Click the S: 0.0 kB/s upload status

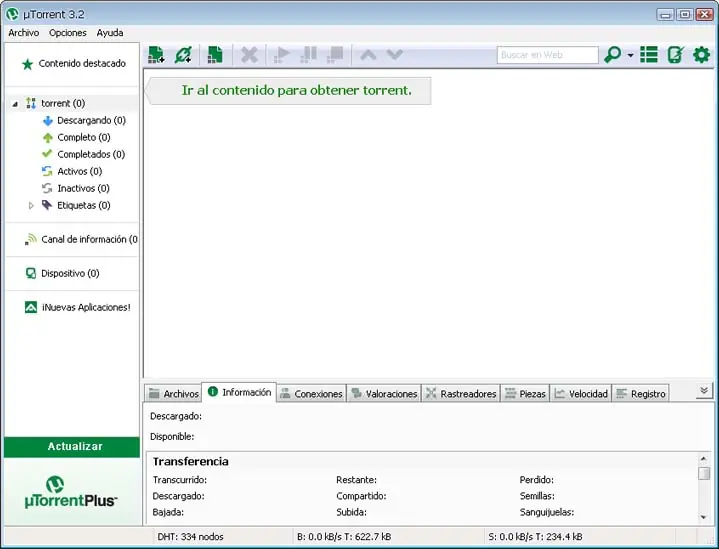535,537
